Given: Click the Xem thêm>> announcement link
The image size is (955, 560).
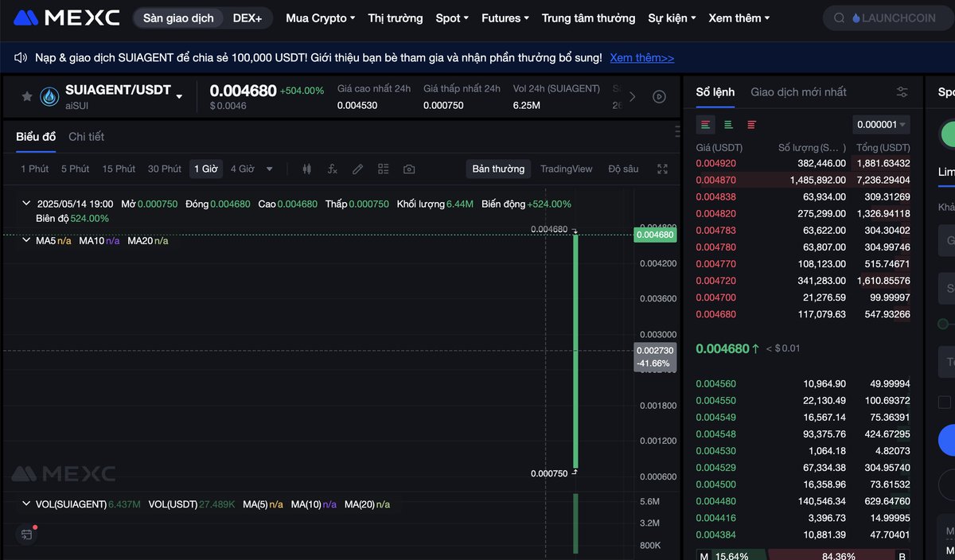Looking at the screenshot, I should [x=641, y=57].
